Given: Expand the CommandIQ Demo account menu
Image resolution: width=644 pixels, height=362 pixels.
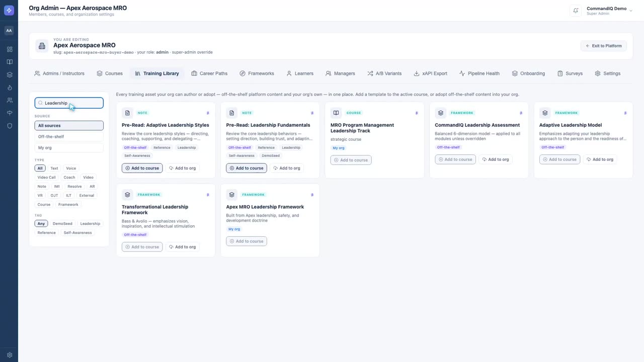Looking at the screenshot, I should pos(609,11).
